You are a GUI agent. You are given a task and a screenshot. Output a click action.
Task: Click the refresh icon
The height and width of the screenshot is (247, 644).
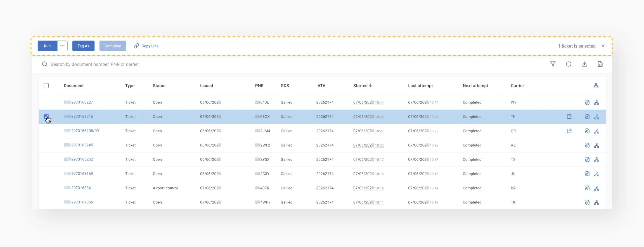pyautogui.click(x=569, y=64)
